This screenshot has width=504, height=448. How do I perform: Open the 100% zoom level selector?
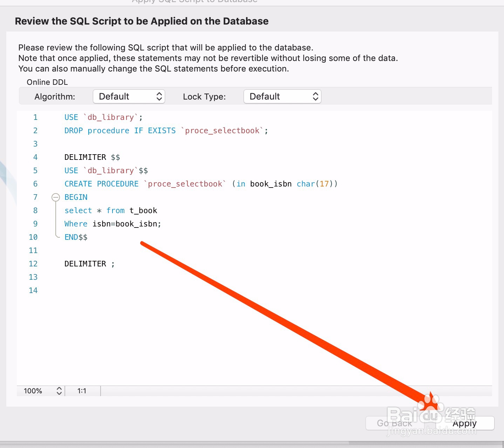click(x=43, y=391)
